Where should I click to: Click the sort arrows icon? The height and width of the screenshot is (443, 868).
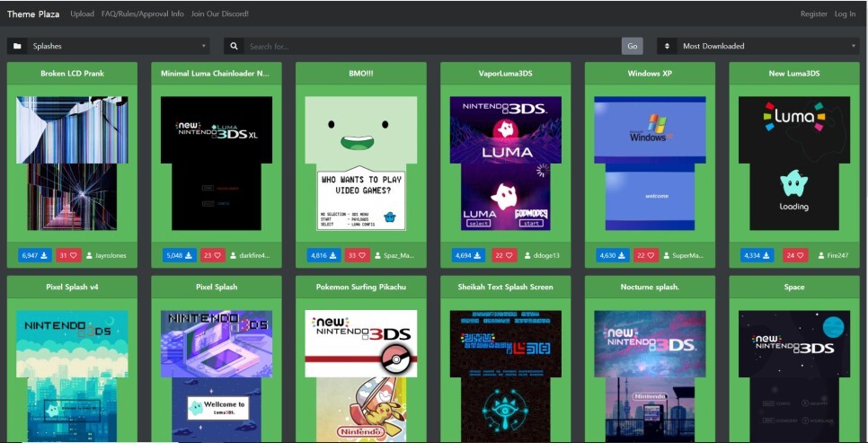tap(667, 46)
